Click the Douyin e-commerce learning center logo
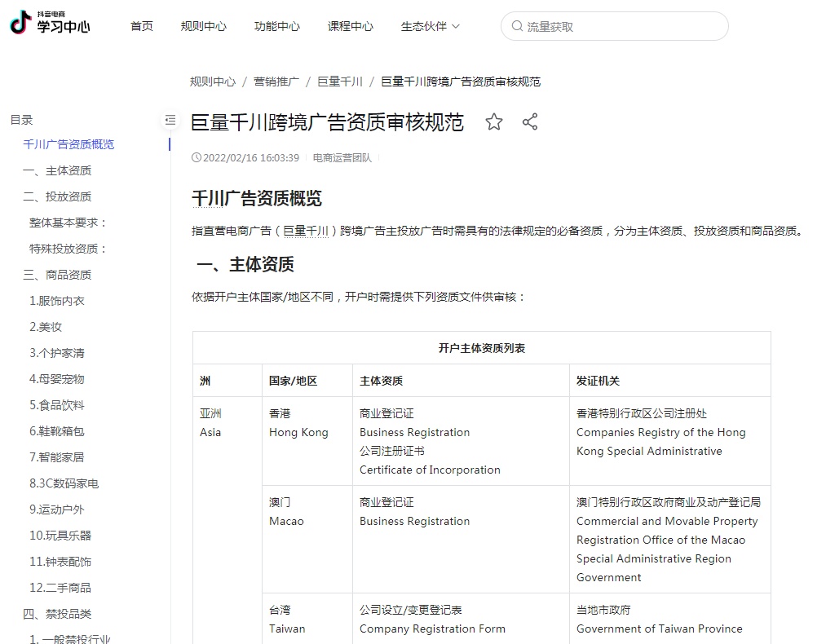The width and height of the screenshot is (826, 644). point(50,23)
